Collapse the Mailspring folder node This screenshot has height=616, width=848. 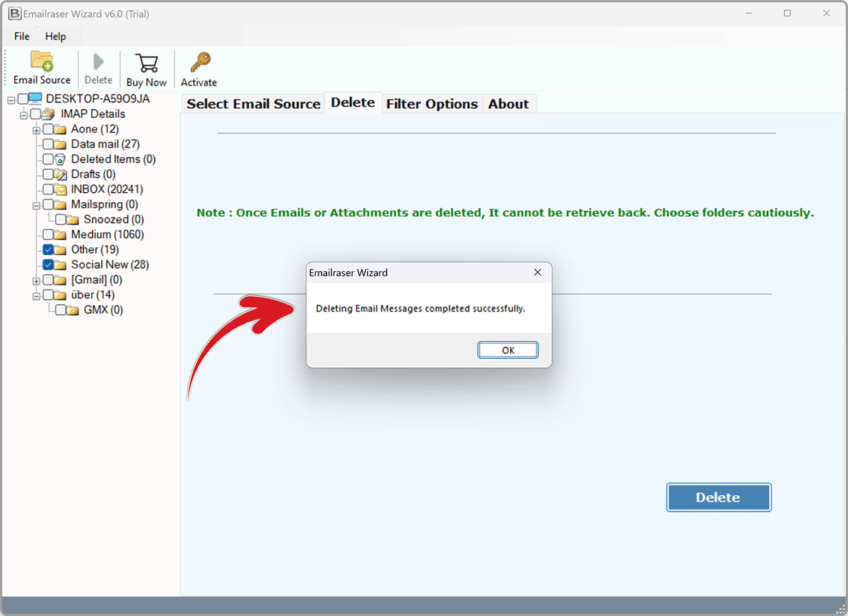click(36, 205)
